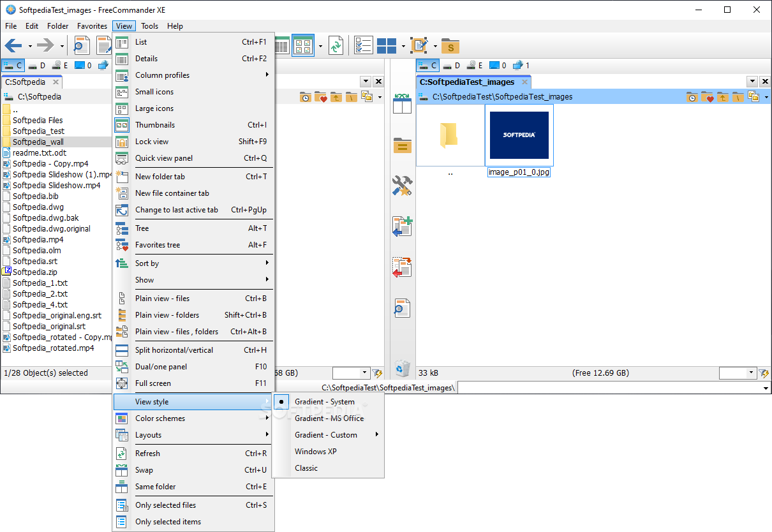The image size is (772, 532).
Task: Toggle the Tree panel menu option
Action: point(193,228)
